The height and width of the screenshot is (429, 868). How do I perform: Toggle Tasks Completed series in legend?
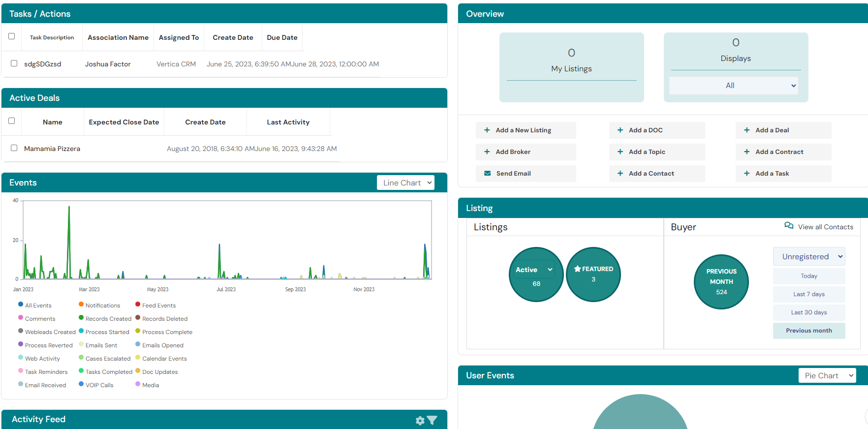click(x=105, y=372)
